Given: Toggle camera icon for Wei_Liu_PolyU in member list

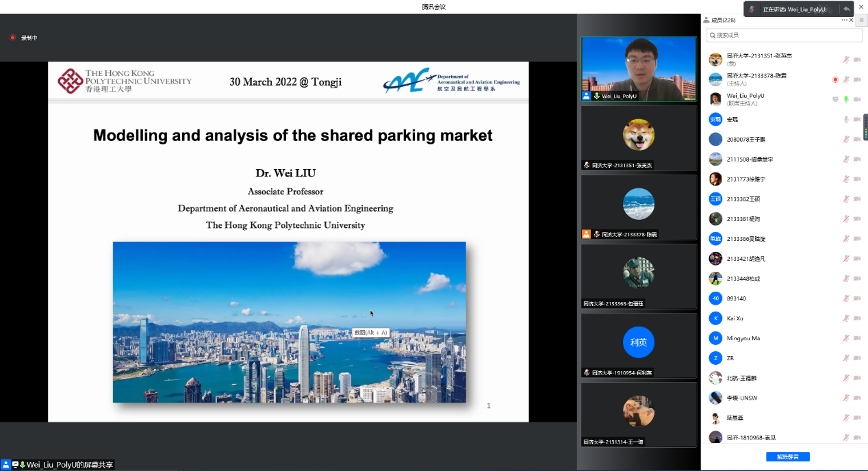Looking at the screenshot, I should pyautogui.click(x=856, y=99).
